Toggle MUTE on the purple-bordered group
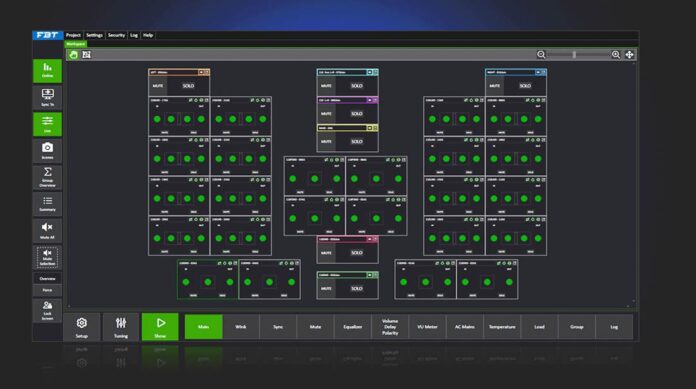 326,114
